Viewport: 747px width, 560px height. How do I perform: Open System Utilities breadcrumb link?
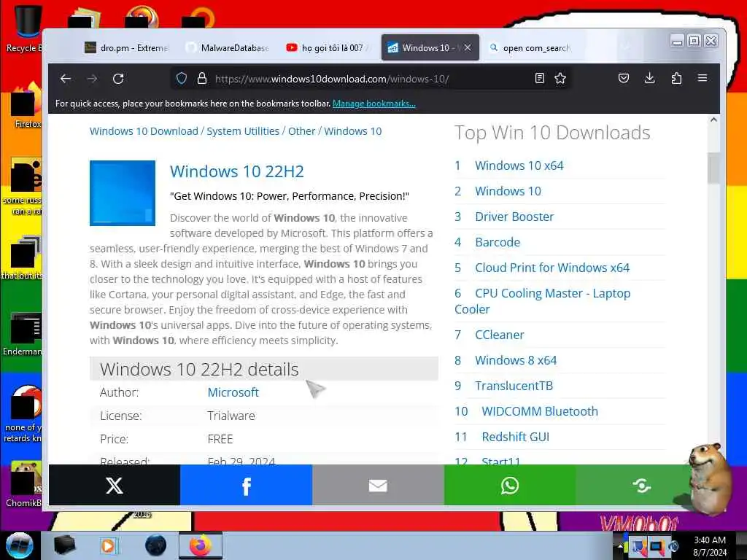click(x=243, y=131)
